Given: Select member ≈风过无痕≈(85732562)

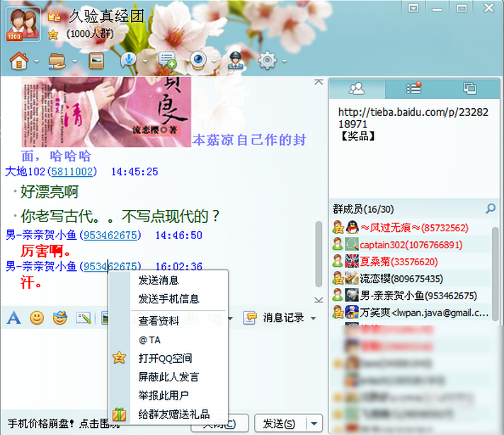Looking at the screenshot, I should (x=411, y=228).
